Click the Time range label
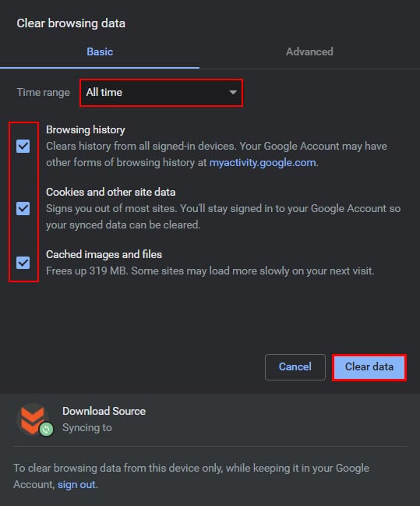This screenshot has width=420, height=506. pyautogui.click(x=43, y=93)
